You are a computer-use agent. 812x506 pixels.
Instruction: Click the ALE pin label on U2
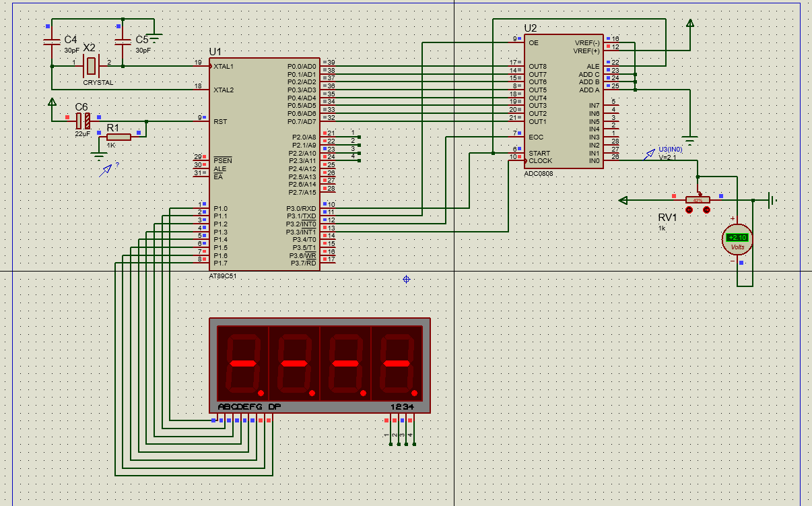(x=593, y=66)
